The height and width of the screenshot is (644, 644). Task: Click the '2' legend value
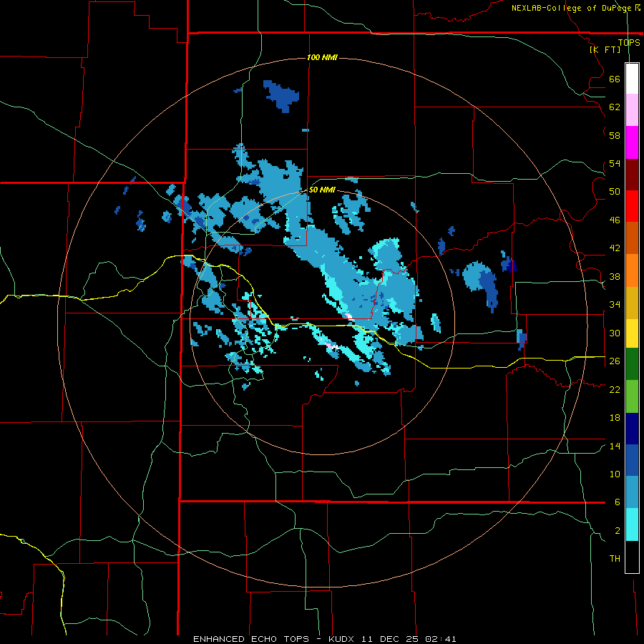(x=618, y=531)
